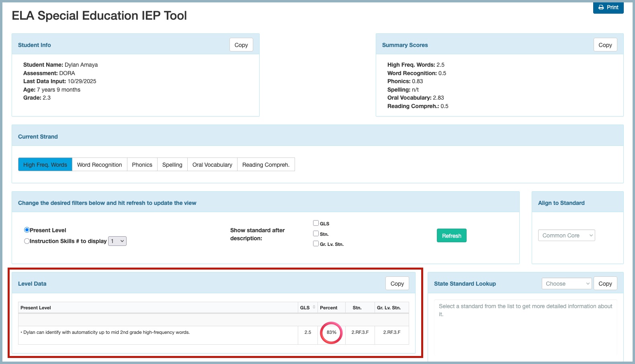Copy the Student Info panel
The image size is (635, 364).
click(x=241, y=45)
